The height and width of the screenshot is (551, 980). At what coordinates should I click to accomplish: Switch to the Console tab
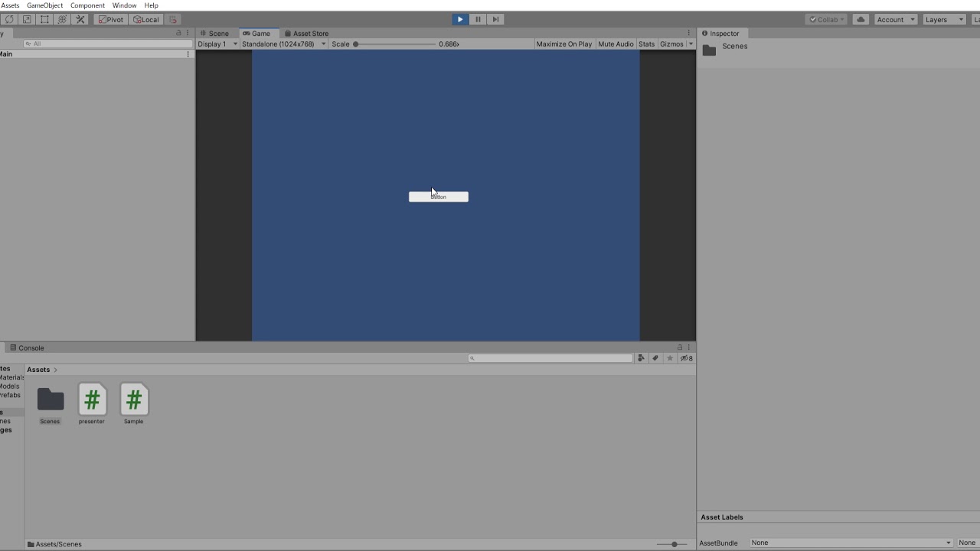click(27, 347)
